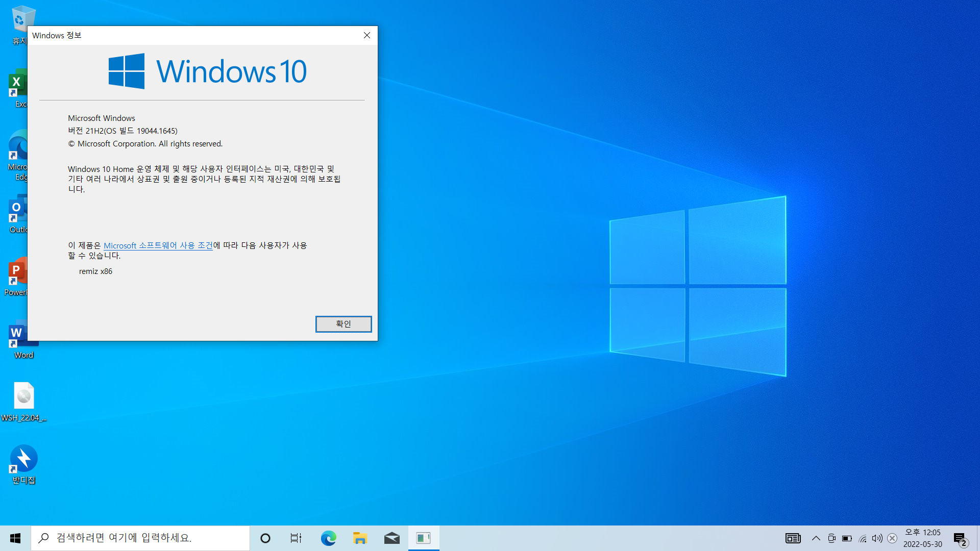Launch Microsoft Edge from the taskbar
980x551 pixels.
point(328,538)
